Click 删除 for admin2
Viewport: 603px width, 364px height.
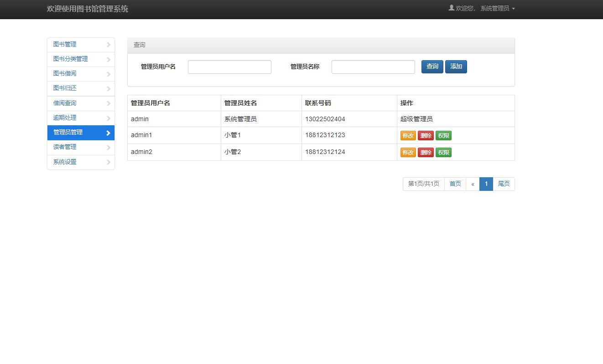pos(426,152)
